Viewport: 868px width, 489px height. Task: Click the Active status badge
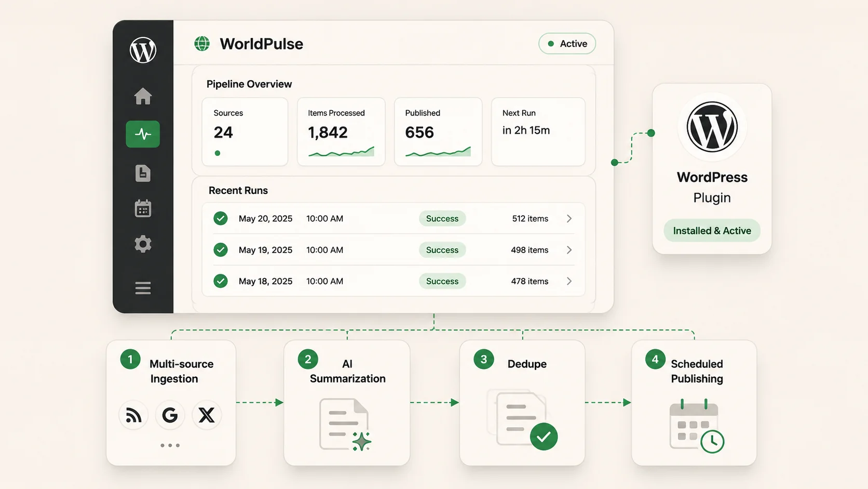tap(567, 44)
